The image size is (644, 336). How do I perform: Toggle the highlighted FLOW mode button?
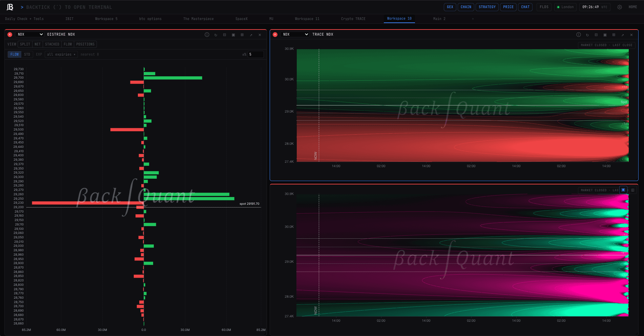15,55
